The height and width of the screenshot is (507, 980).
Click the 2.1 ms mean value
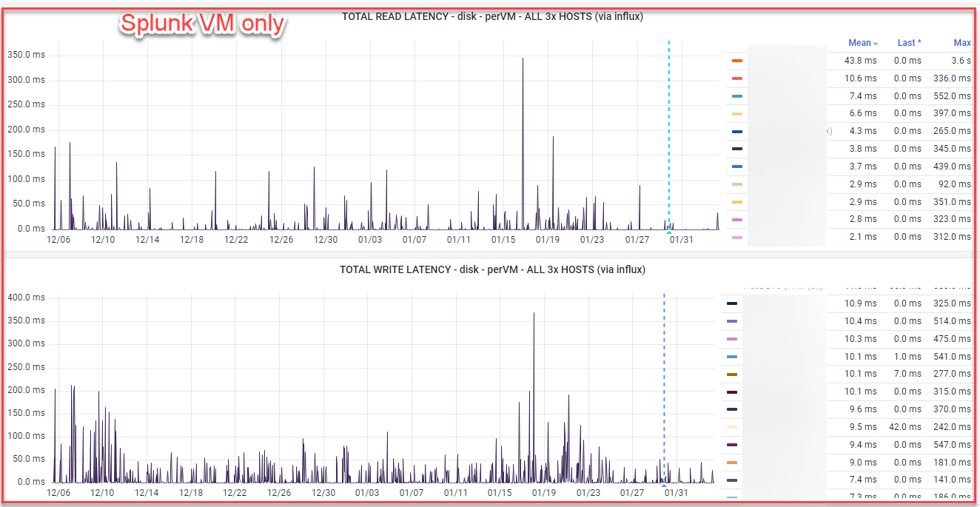(x=863, y=237)
